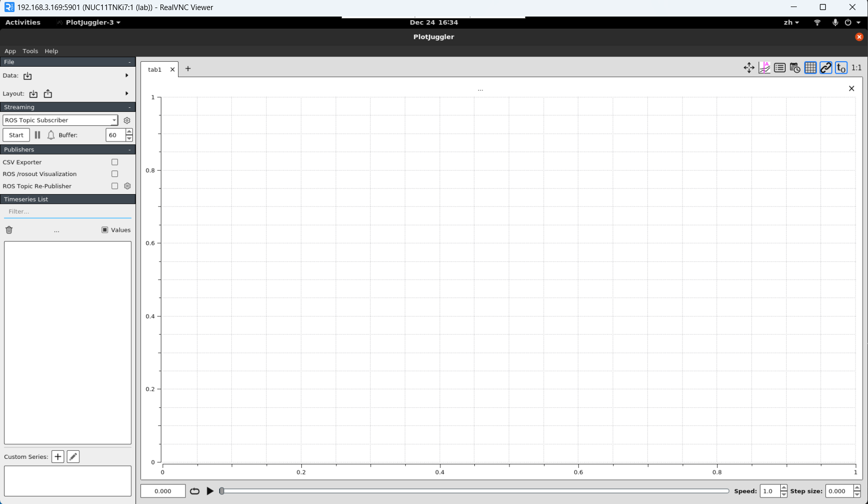
Task: Add a new custom series
Action: (58, 456)
